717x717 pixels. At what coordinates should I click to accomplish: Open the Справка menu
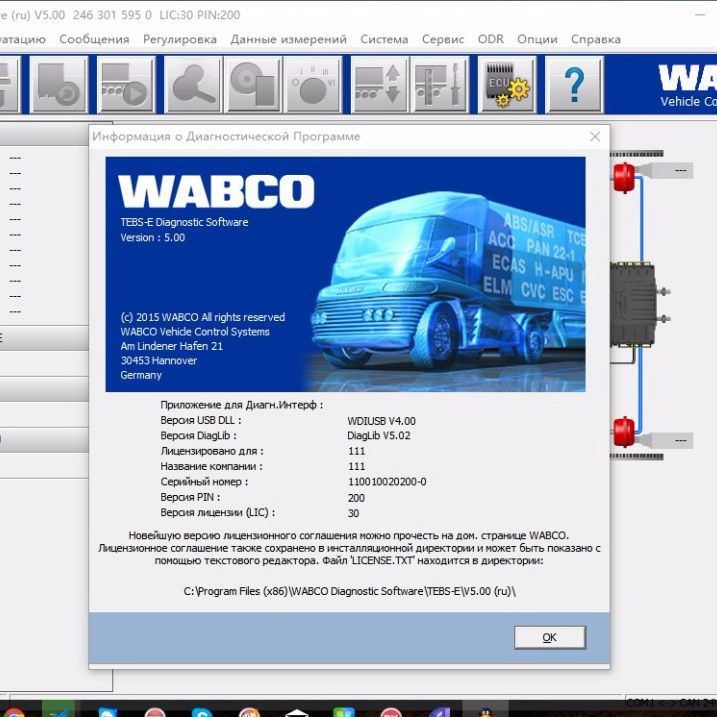pos(596,39)
